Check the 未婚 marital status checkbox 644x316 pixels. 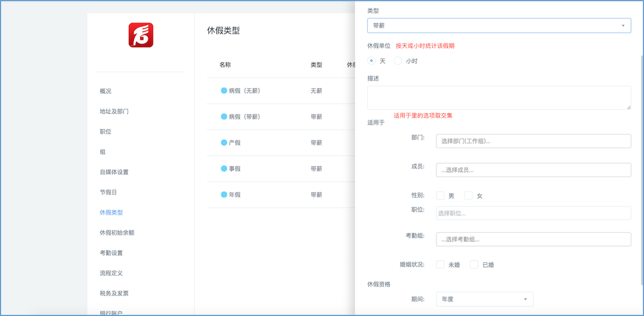(x=440, y=264)
